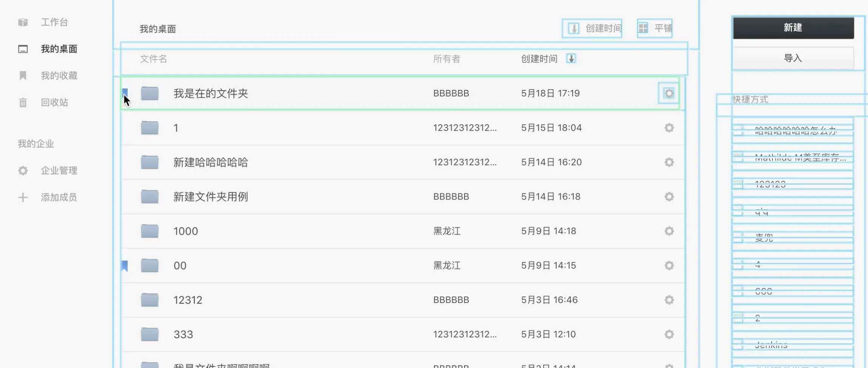The image size is (868, 368).
Task: Open gear options for folder 12312
Action: click(x=669, y=300)
